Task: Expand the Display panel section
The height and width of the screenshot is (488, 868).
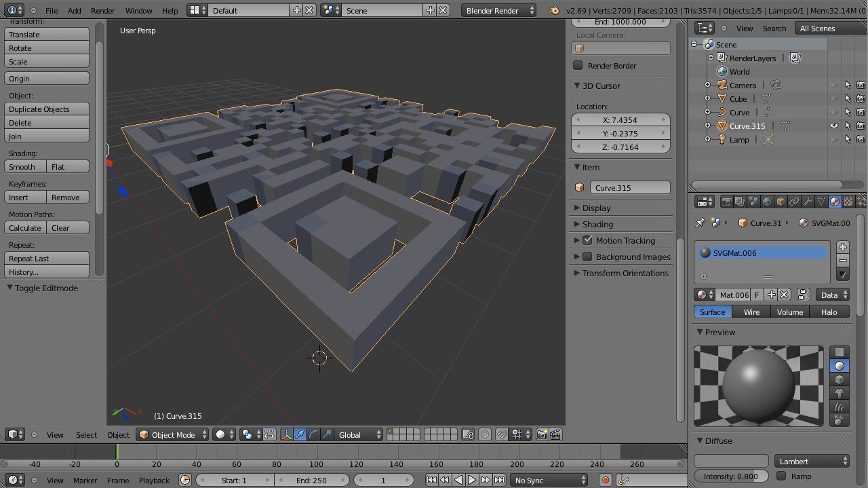Action: click(597, 208)
